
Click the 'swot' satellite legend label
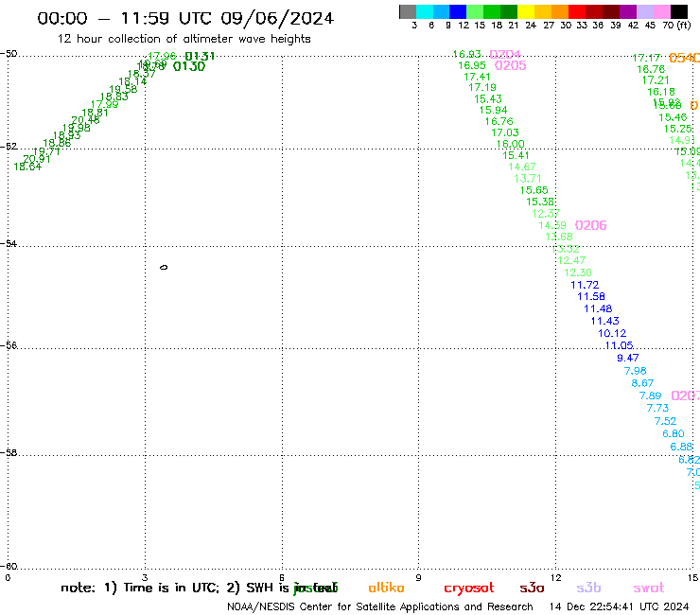coord(649,588)
